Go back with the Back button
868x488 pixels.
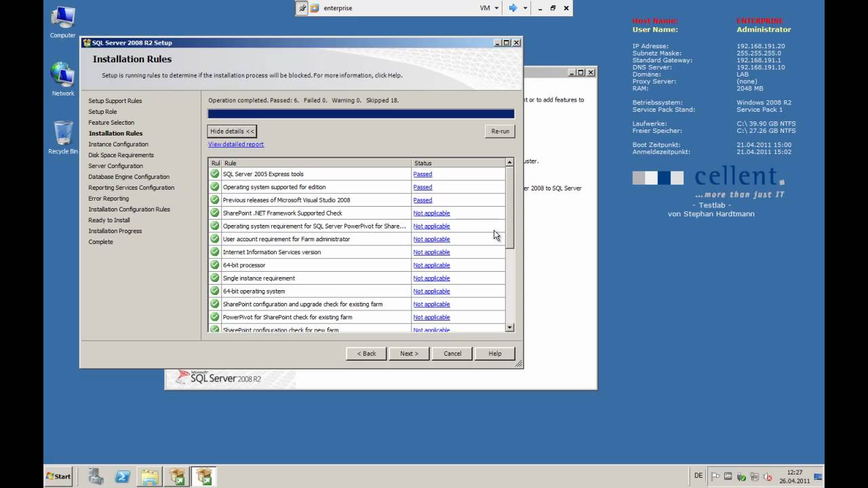(x=366, y=353)
